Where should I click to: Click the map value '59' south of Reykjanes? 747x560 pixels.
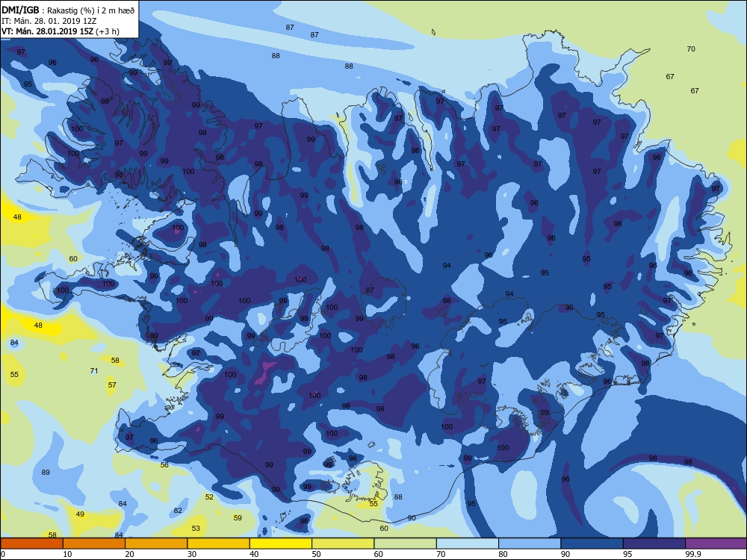tap(238, 517)
